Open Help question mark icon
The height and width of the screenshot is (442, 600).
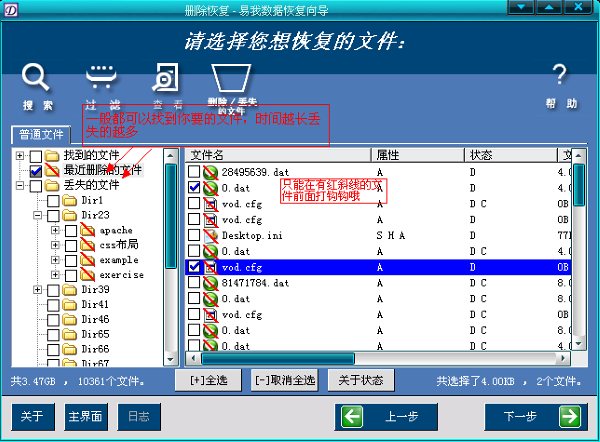pos(559,75)
